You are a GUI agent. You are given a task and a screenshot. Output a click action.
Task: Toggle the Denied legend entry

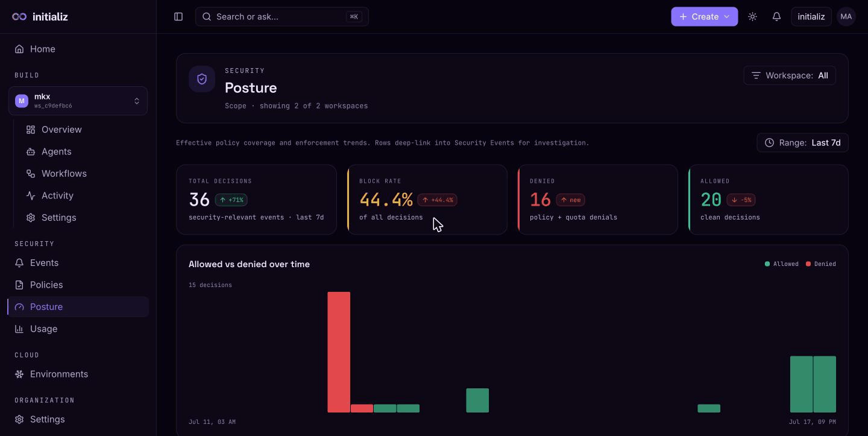(820, 264)
